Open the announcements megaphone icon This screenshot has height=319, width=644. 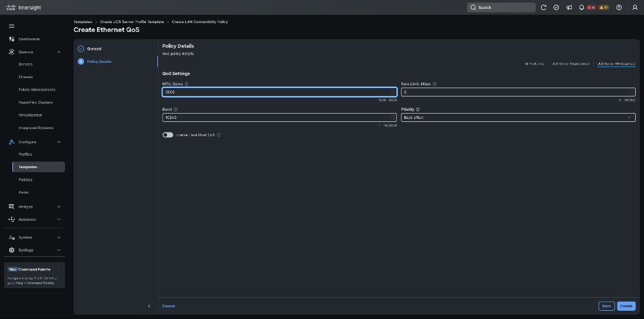point(569,8)
